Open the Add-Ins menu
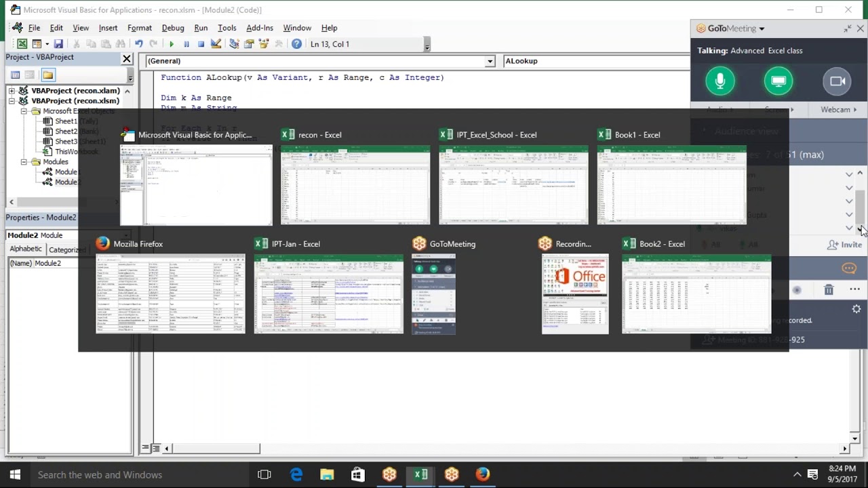868x488 pixels. coord(260,28)
